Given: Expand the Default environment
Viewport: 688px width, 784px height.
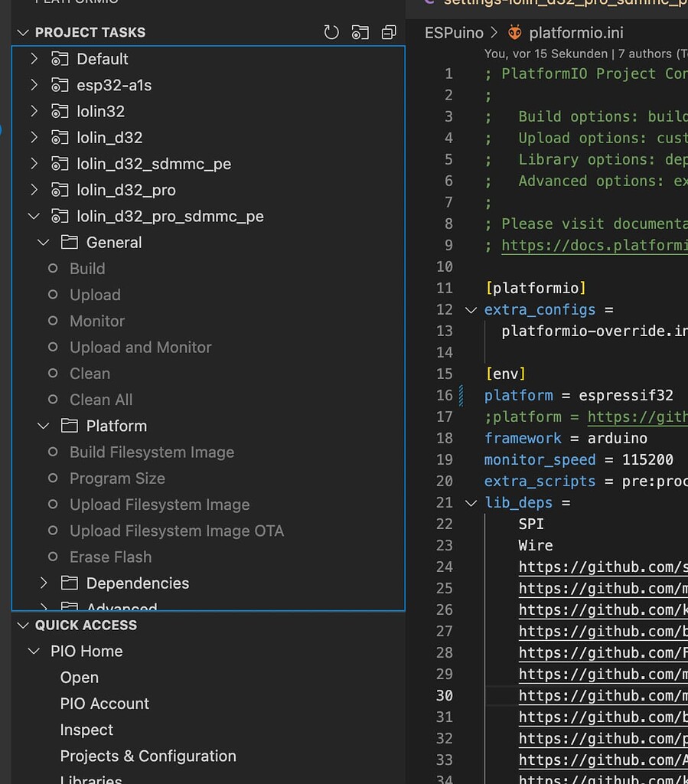Looking at the screenshot, I should 34,59.
